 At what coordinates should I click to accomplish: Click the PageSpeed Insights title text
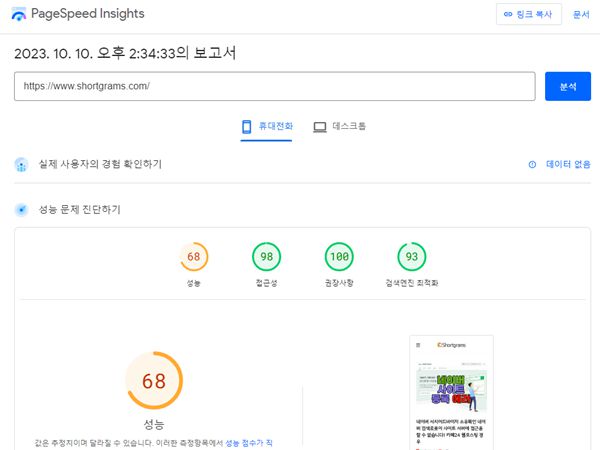(88, 14)
